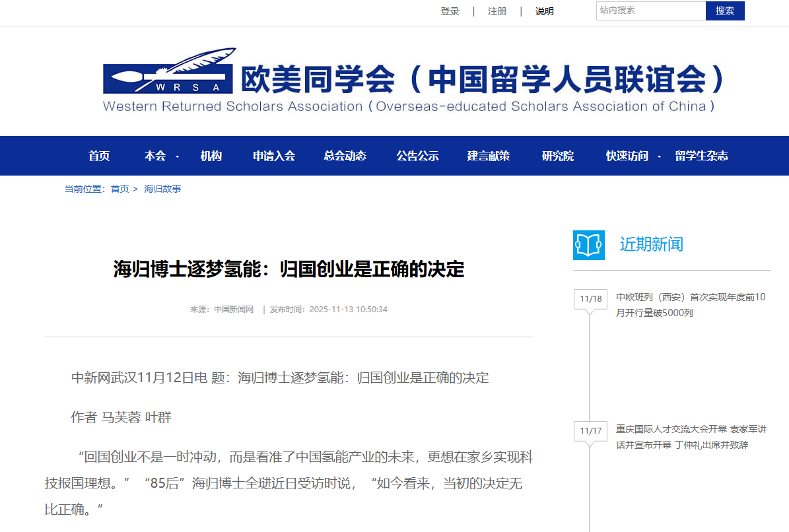
Task: Click the book icon beside 近期新闻
Action: tap(588, 244)
